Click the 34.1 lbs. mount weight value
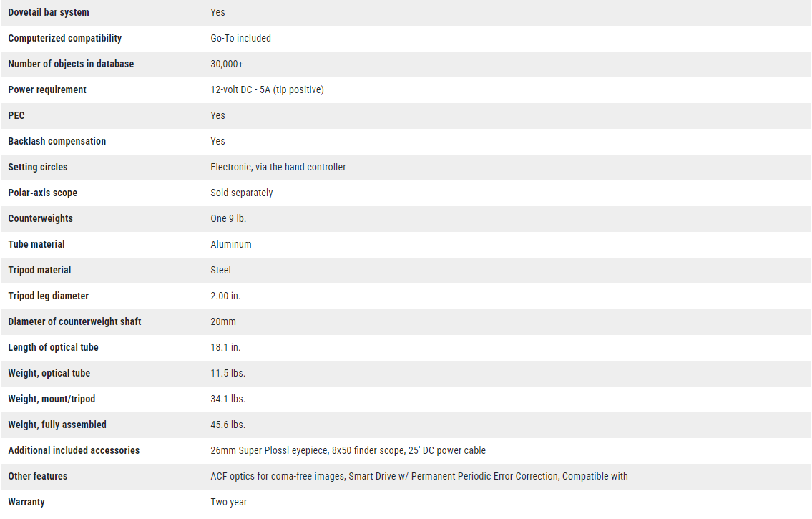 point(228,399)
